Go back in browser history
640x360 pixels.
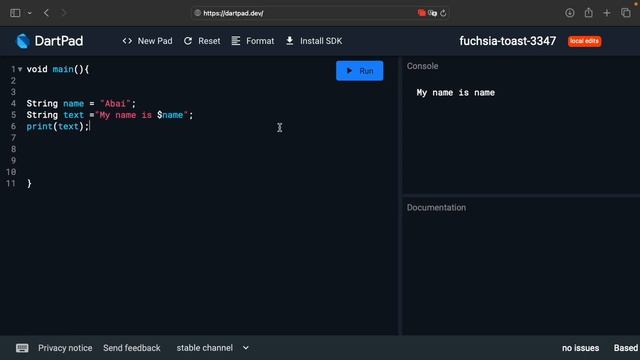46,13
